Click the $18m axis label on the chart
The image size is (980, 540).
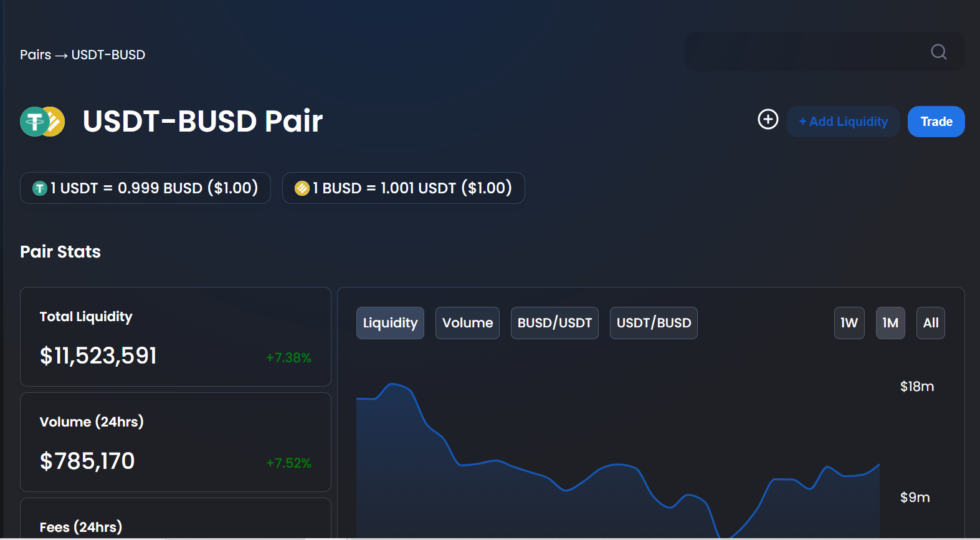[917, 387]
